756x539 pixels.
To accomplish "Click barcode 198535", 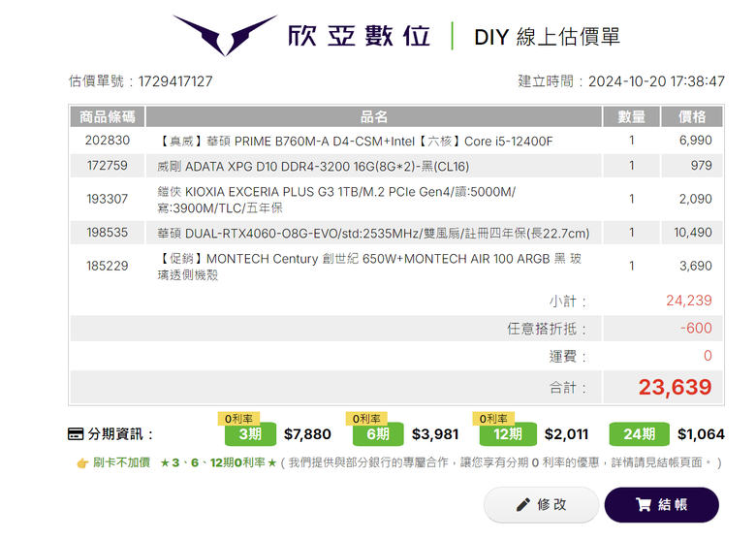I will (x=107, y=233).
